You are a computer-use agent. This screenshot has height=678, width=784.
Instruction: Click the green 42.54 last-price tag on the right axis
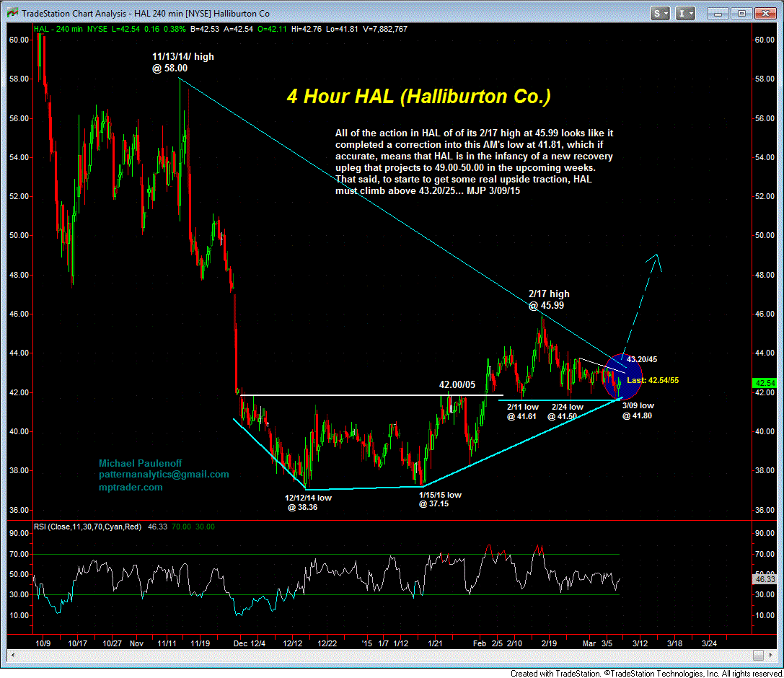pos(764,383)
